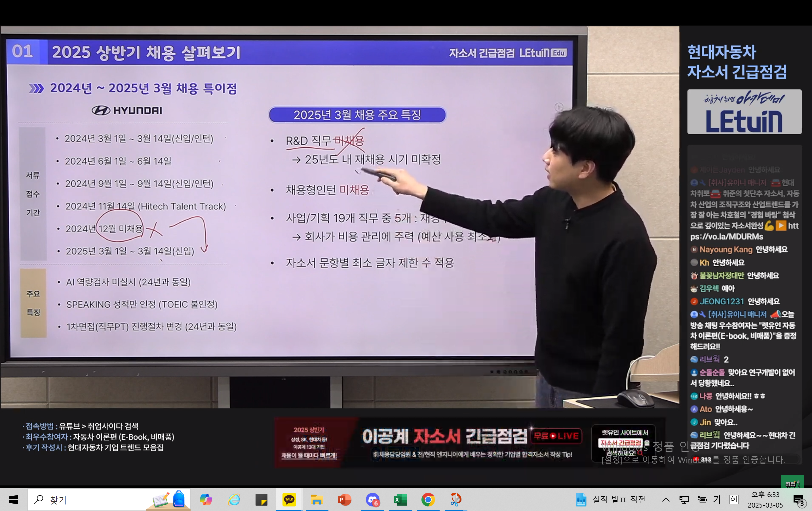Click chat username Kh

click(x=704, y=263)
